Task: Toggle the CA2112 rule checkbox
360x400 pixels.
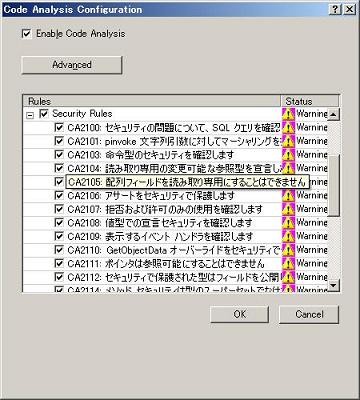Action: pos(59,277)
